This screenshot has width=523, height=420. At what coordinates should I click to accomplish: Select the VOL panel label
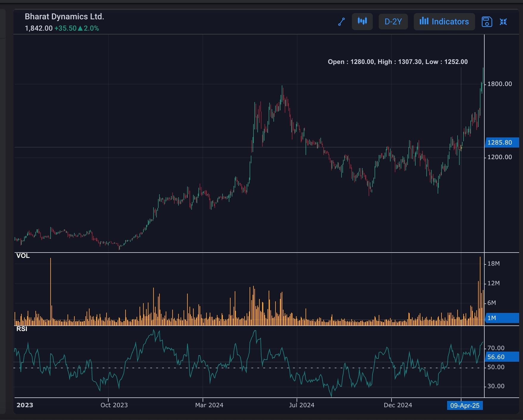pyautogui.click(x=23, y=256)
